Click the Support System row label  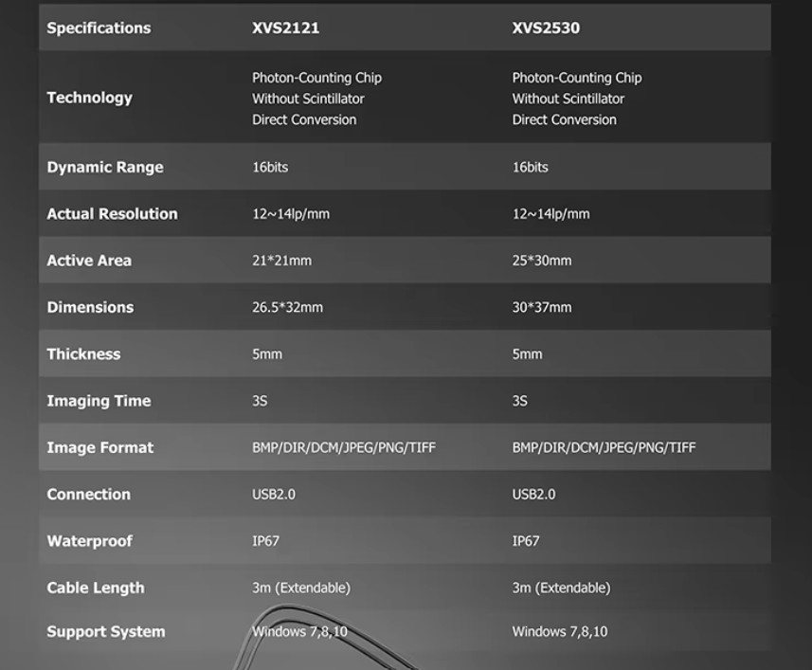click(106, 632)
